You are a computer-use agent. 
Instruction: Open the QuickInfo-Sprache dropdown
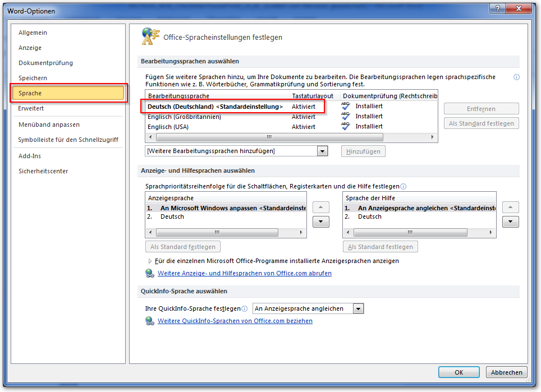pyautogui.click(x=358, y=308)
